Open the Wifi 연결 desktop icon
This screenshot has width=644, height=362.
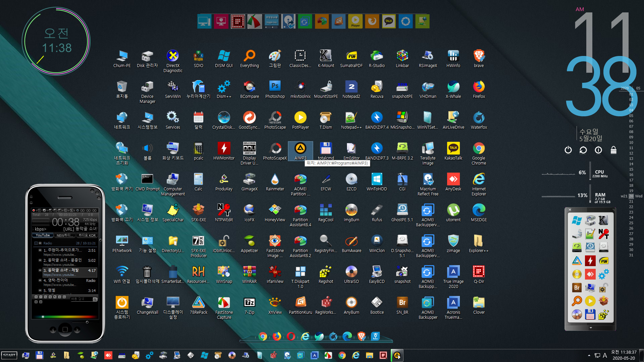click(x=122, y=275)
